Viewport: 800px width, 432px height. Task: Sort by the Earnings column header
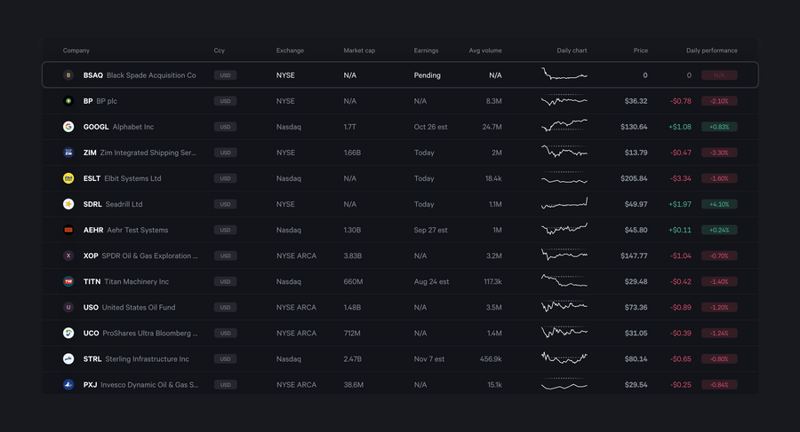click(426, 50)
